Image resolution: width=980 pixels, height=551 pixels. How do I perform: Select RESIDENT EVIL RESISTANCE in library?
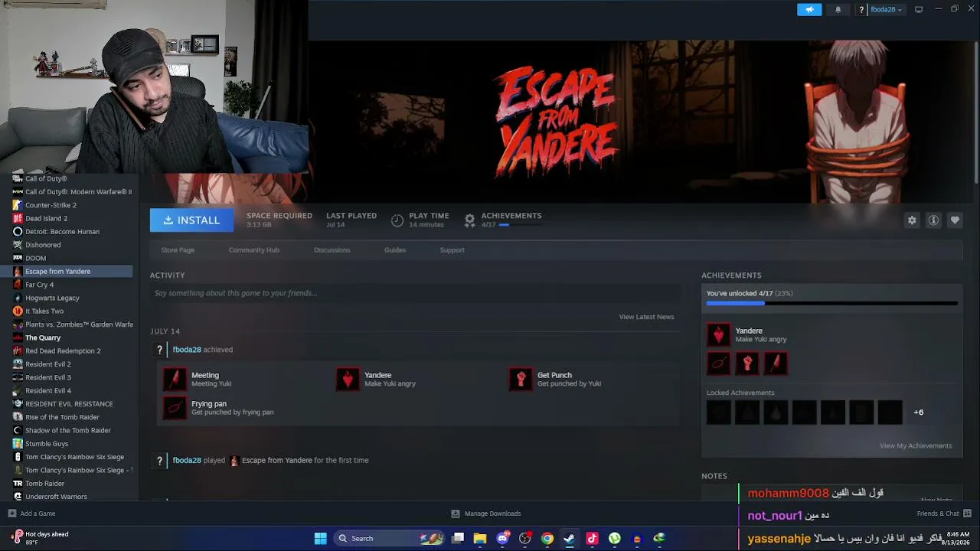point(69,404)
